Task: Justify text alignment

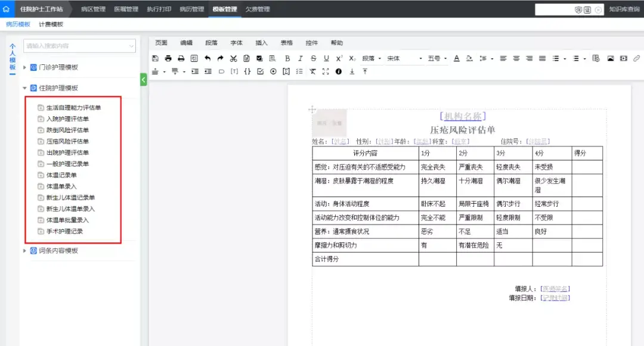Action: 543,58
